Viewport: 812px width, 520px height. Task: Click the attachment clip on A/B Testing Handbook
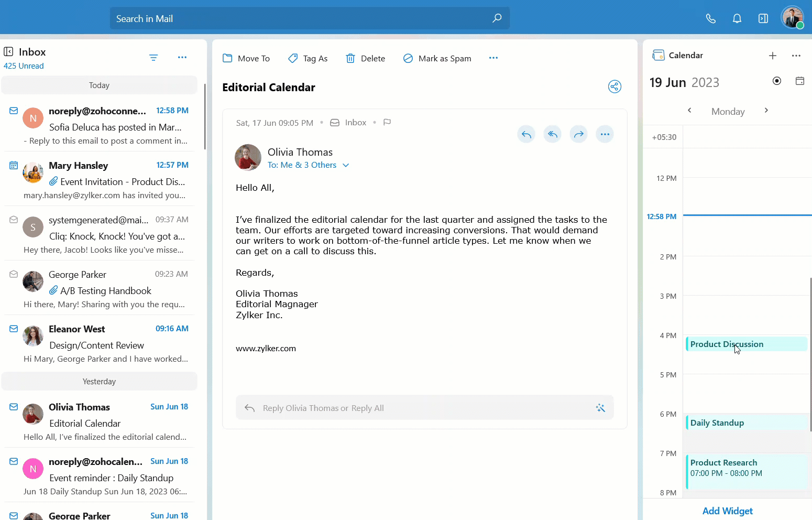coord(53,290)
